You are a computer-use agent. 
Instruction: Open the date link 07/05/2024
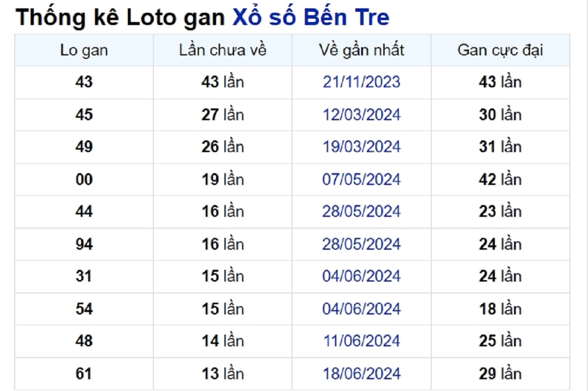362,180
